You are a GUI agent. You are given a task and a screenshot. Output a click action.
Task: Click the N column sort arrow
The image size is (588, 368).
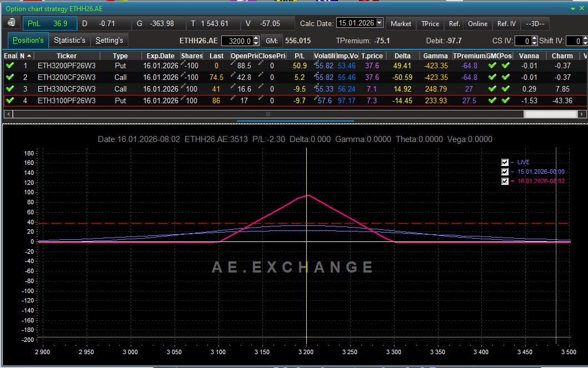pos(29,56)
